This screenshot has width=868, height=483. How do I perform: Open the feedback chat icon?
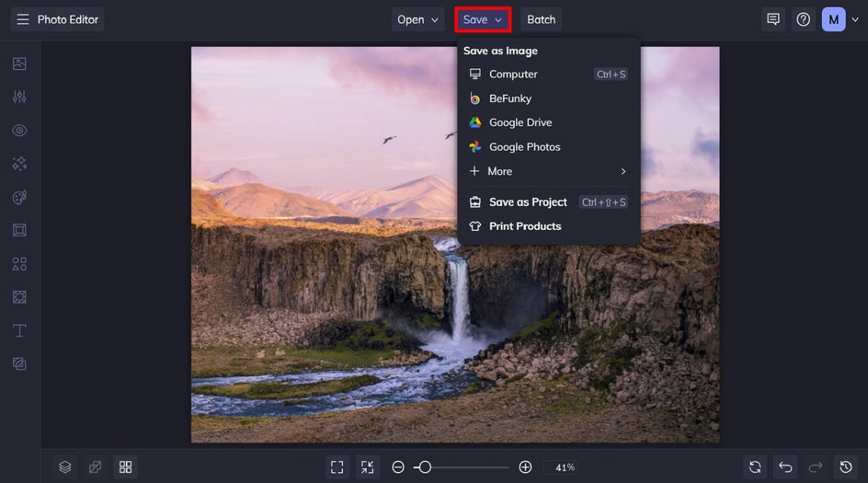(x=773, y=19)
